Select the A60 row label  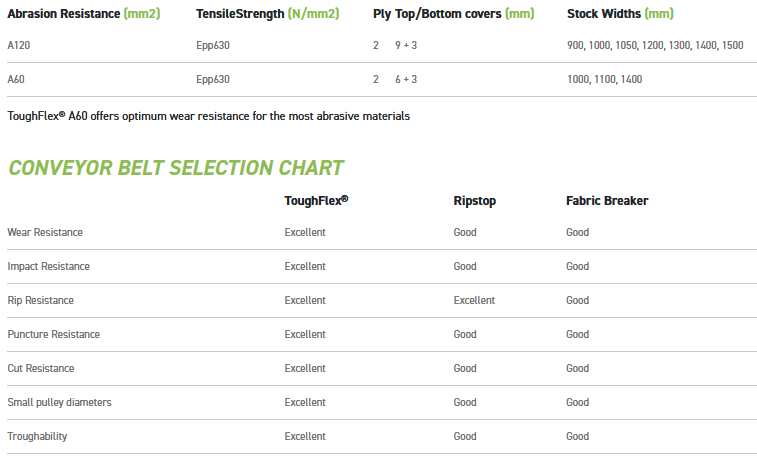(16, 79)
